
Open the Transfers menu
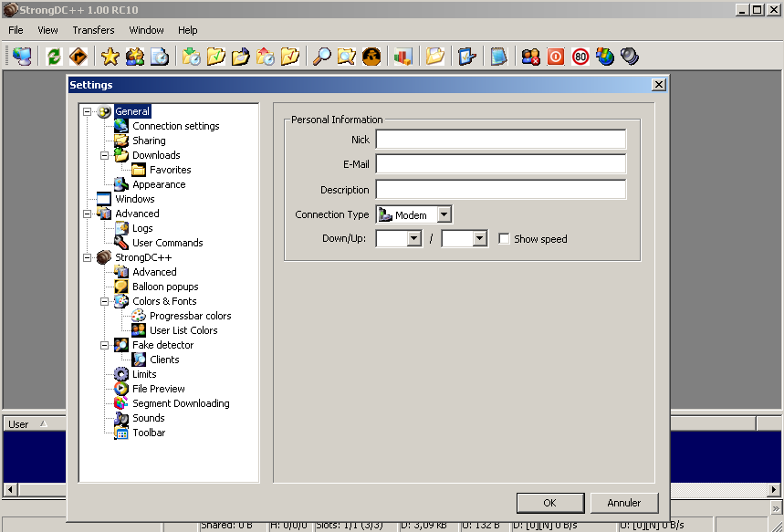[x=93, y=30]
